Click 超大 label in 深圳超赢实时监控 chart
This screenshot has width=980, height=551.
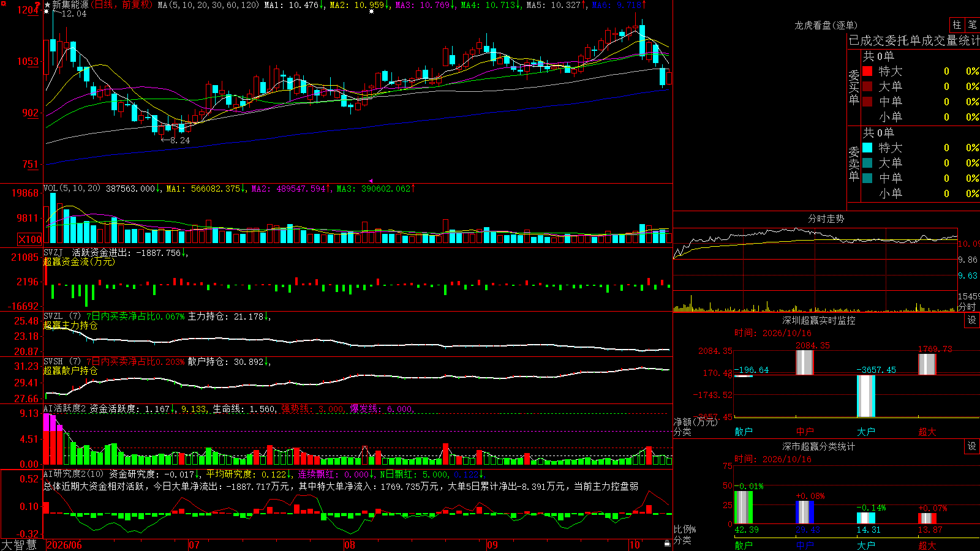(x=927, y=432)
